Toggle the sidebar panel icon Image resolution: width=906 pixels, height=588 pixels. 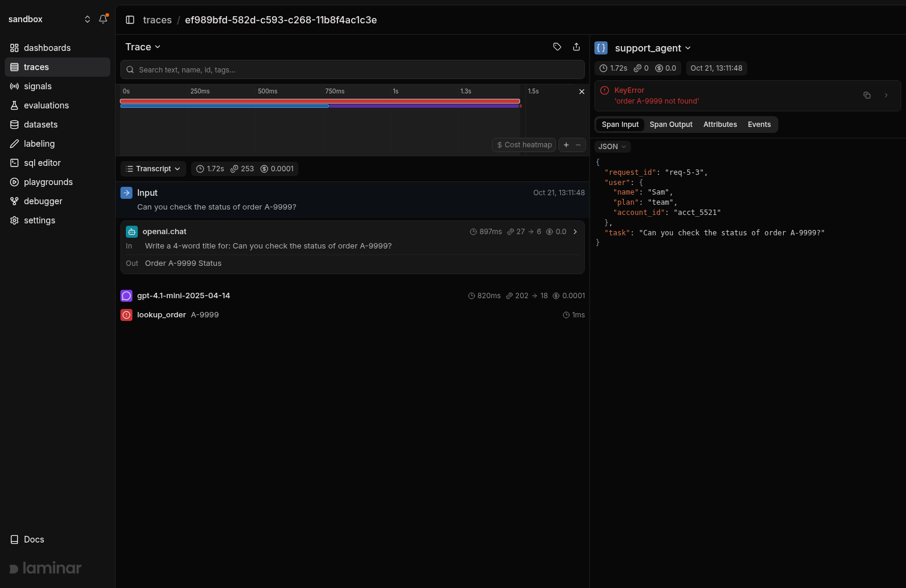[x=130, y=20]
